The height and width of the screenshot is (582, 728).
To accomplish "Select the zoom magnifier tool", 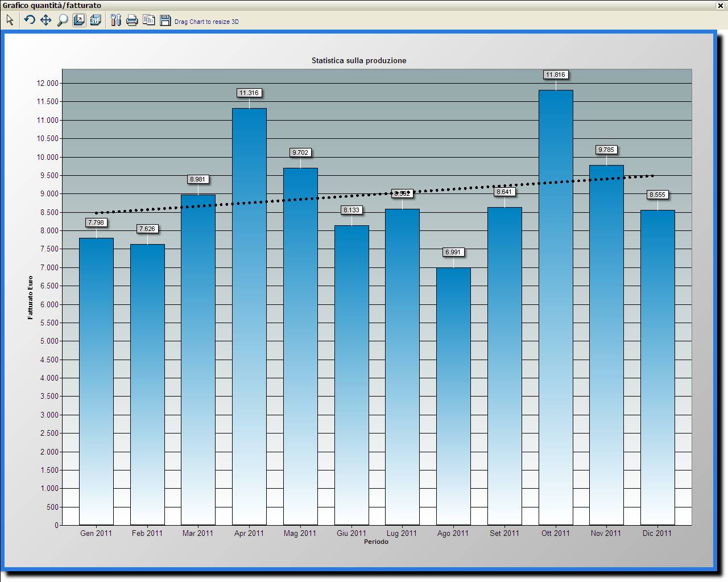I will (63, 20).
